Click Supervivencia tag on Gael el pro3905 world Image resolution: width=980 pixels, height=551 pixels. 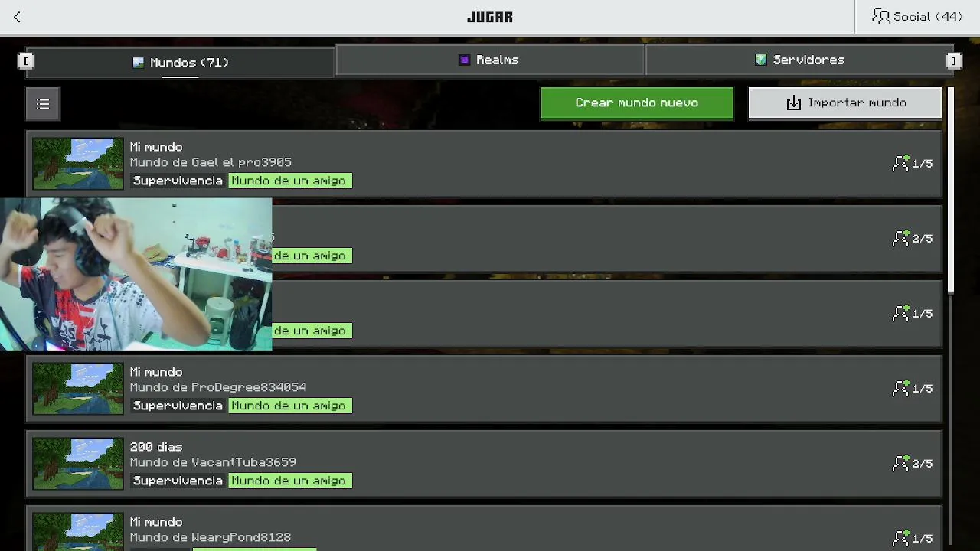(178, 181)
